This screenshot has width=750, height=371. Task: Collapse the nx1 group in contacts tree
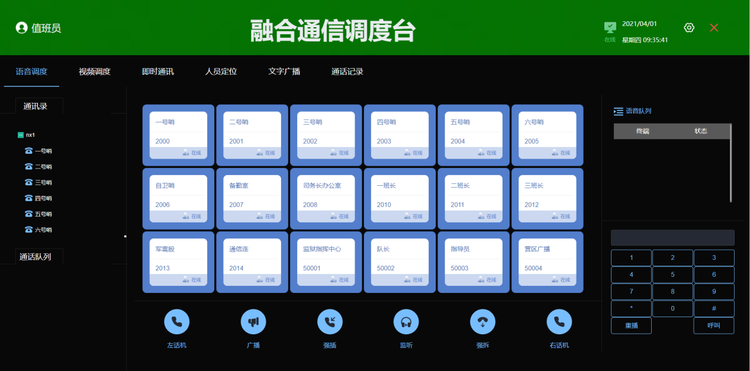tap(21, 135)
